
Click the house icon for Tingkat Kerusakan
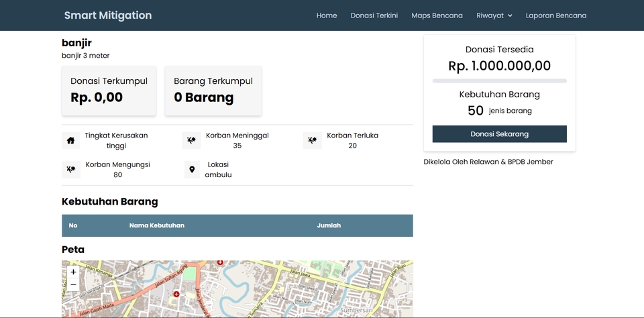(x=70, y=140)
